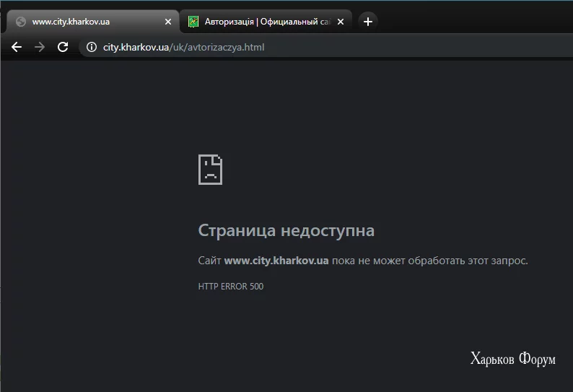Click the sad page error icon
Viewport: 573px width, 392px height.
[210, 170]
